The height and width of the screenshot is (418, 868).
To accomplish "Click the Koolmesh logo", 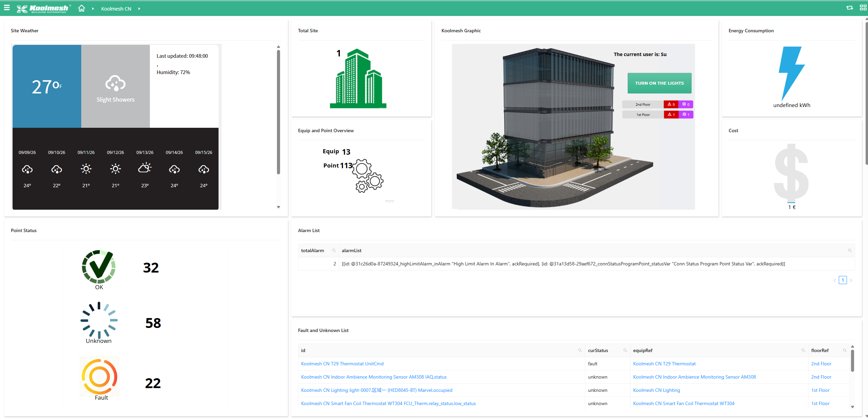I will [x=44, y=8].
